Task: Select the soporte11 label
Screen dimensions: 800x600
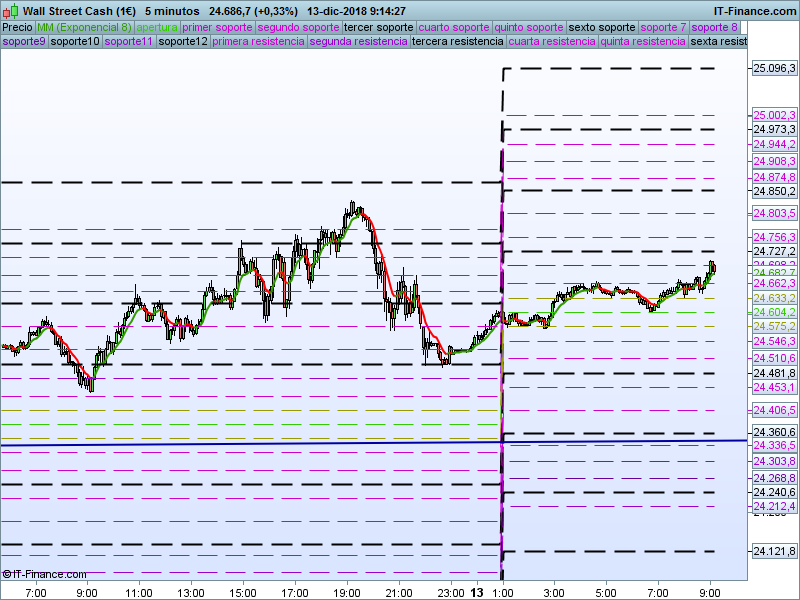Action: click(129, 41)
